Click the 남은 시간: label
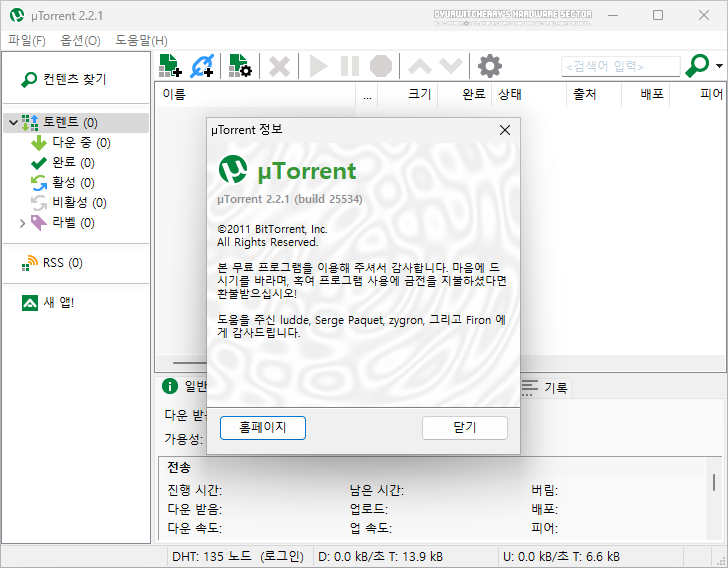The image size is (728, 568). 377,490
